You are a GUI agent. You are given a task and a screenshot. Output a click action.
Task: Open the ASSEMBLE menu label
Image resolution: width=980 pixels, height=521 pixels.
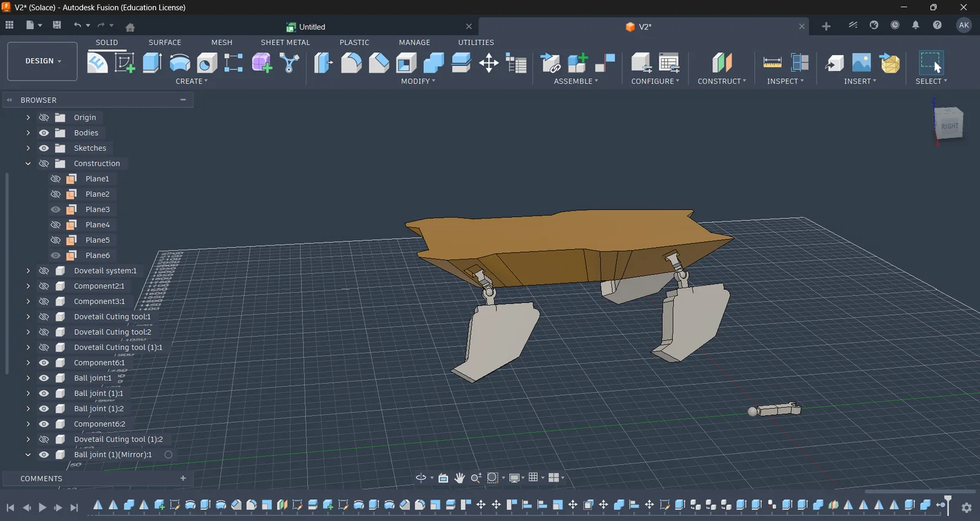pyautogui.click(x=576, y=82)
